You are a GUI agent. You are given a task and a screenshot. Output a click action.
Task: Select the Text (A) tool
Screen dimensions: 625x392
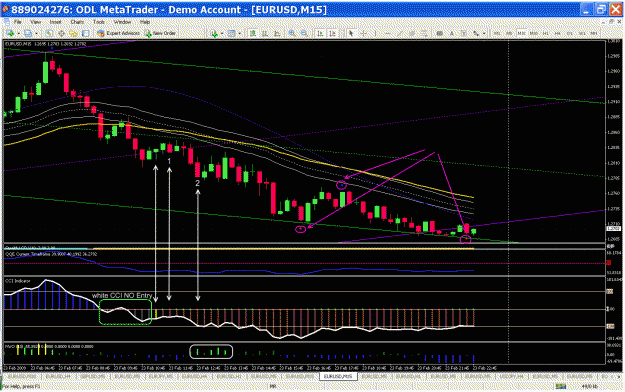pyautogui.click(x=452, y=33)
